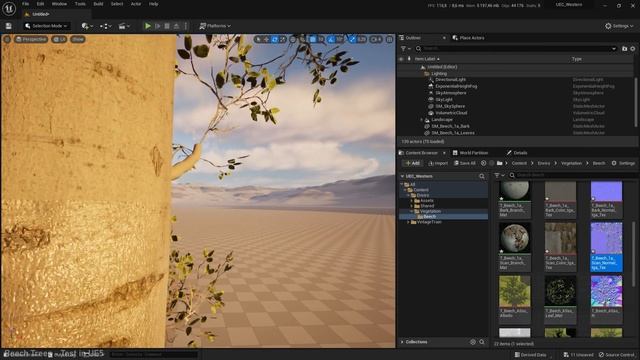Expand the VintageTrain folder in tree
Screen dimensions: 640x360
coord(409,222)
